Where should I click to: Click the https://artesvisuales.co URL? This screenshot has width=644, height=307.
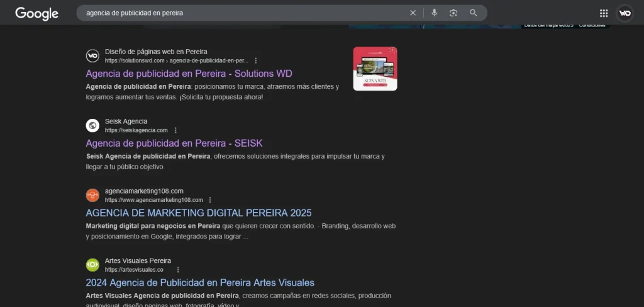(x=134, y=270)
